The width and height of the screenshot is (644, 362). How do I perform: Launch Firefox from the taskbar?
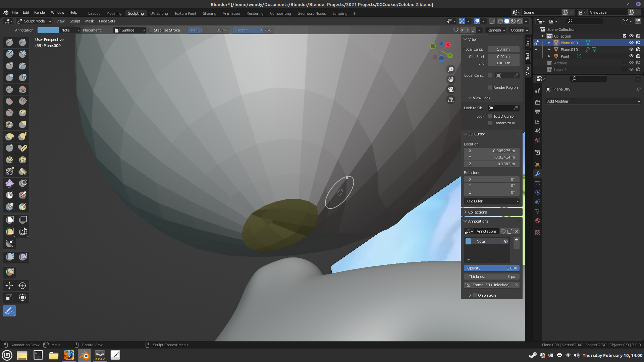[69, 355]
